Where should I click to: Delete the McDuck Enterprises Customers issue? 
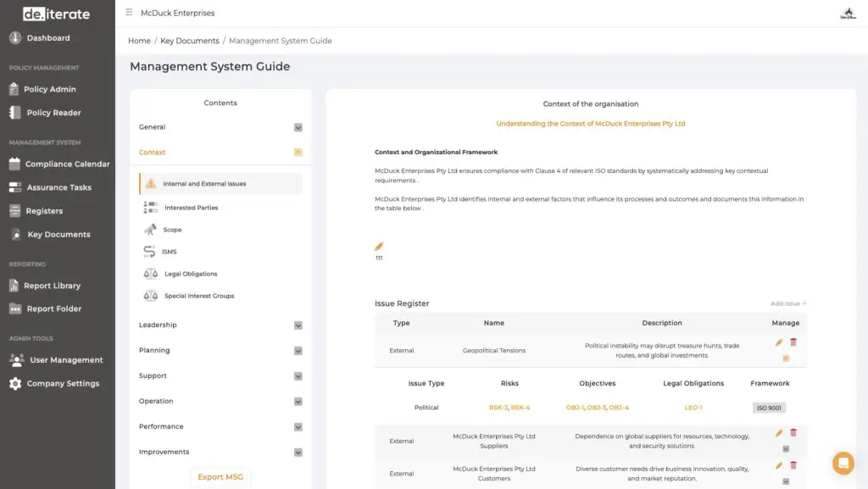pyautogui.click(x=793, y=465)
